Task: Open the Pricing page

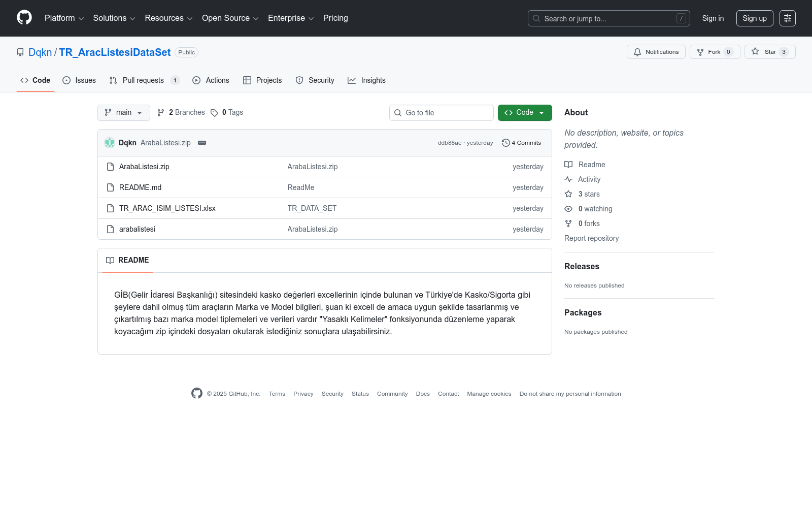Action: tap(335, 18)
